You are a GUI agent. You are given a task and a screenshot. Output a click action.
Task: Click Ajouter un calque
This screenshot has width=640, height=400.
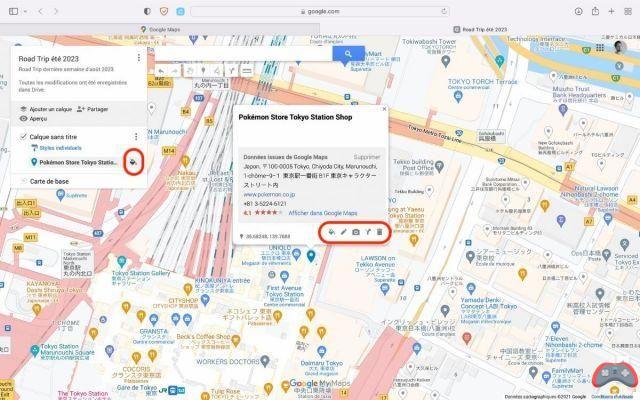(46, 109)
